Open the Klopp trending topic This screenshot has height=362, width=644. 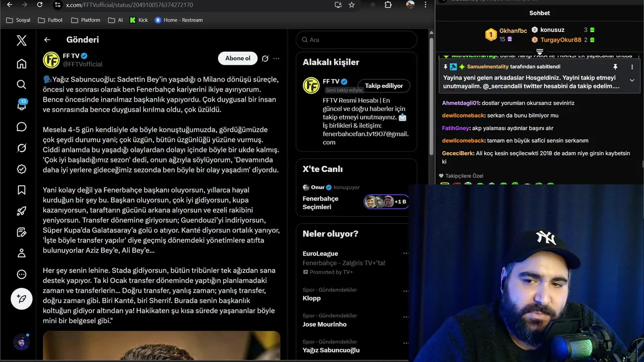tap(311, 298)
